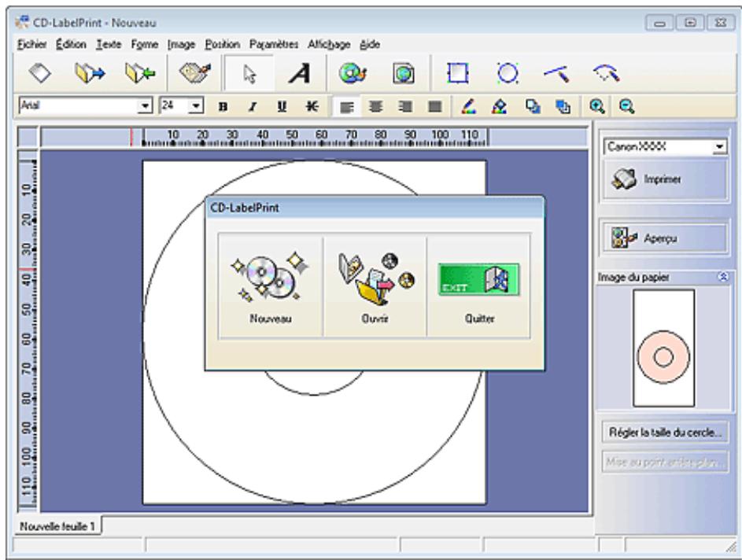Open the font size 24 dropdown
The height and width of the screenshot is (560, 742).
pos(197,106)
